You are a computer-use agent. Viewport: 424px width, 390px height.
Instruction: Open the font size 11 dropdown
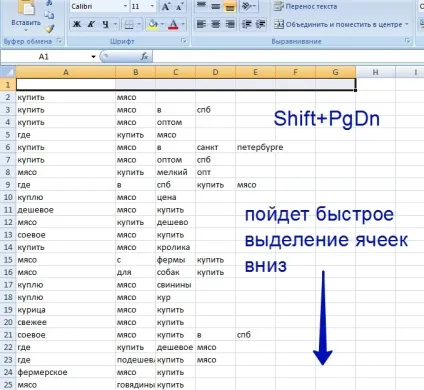[152, 6]
